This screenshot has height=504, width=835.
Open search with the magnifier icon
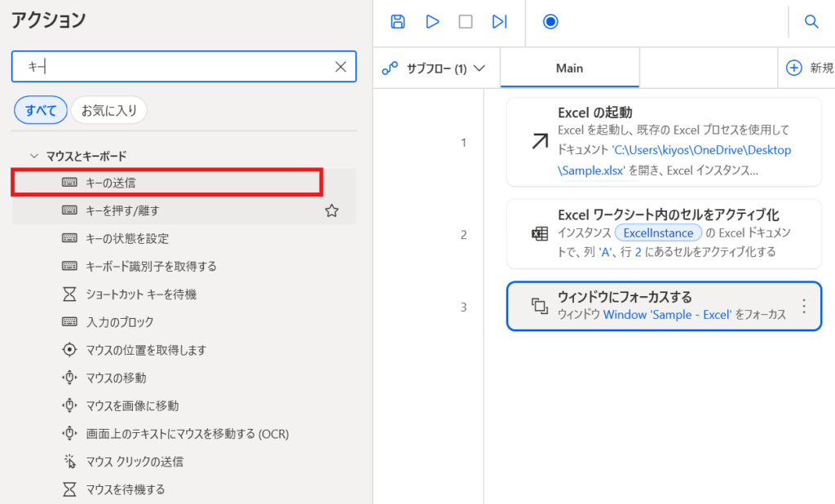point(811,22)
